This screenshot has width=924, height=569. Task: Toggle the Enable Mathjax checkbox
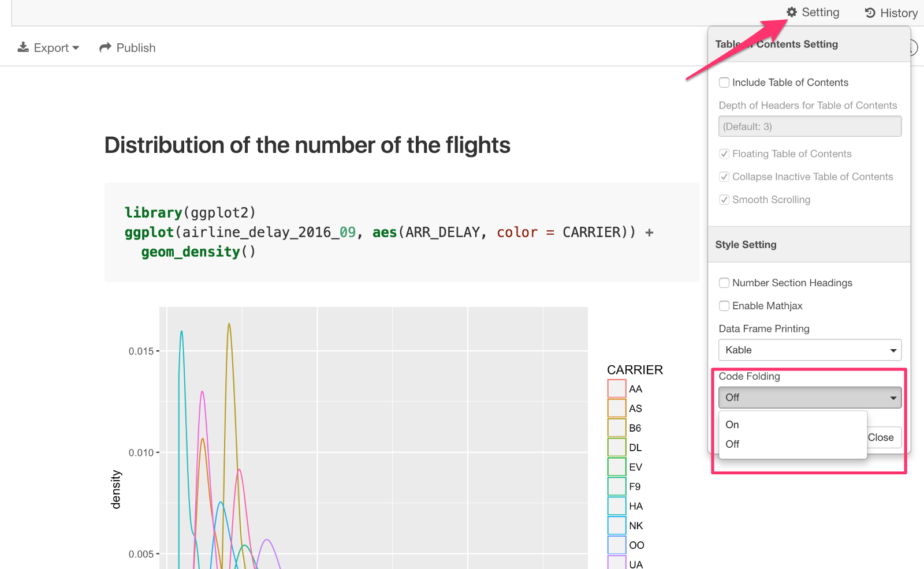[x=724, y=306]
